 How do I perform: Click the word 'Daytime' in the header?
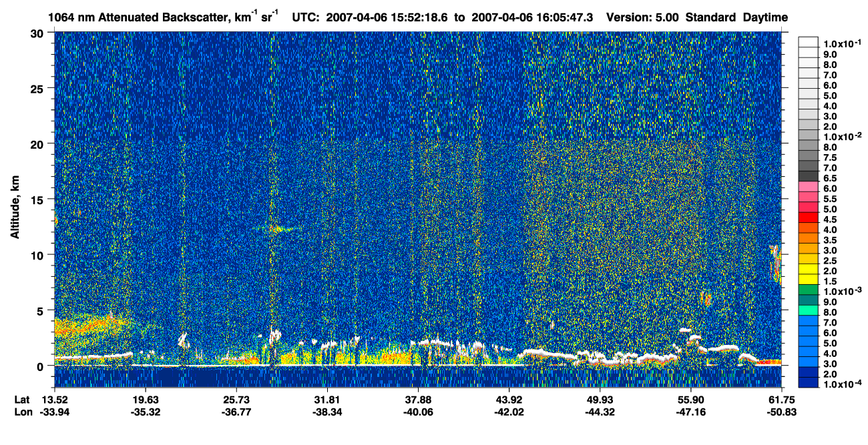point(765,17)
